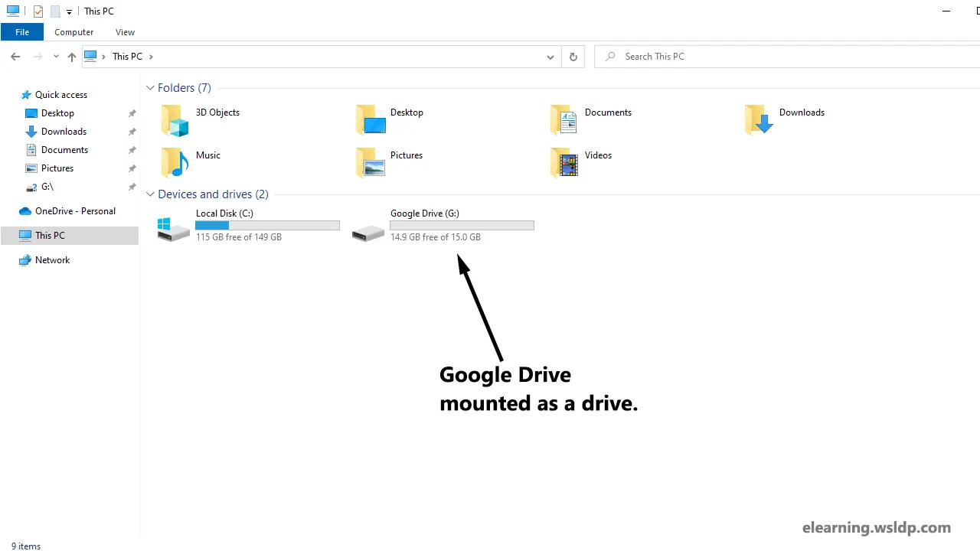Open the Documents folder icon in Folders
Image resolution: width=980 pixels, height=551 pixels.
click(564, 120)
